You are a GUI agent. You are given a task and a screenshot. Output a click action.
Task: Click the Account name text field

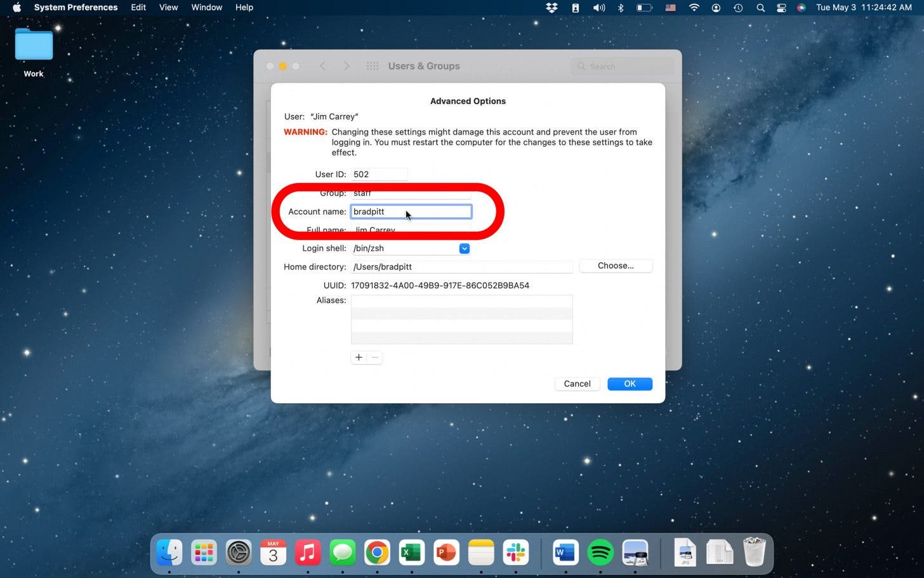(411, 212)
